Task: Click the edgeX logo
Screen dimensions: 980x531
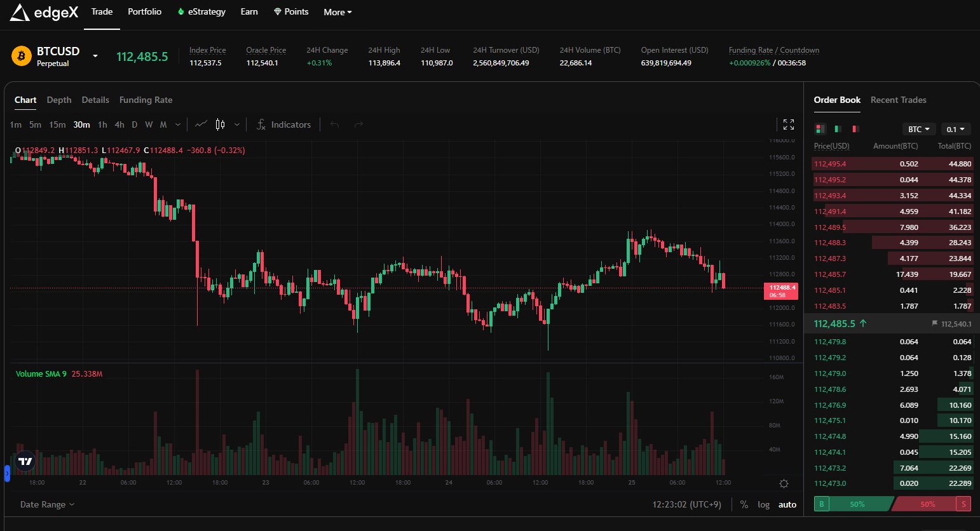Action: 44,12
